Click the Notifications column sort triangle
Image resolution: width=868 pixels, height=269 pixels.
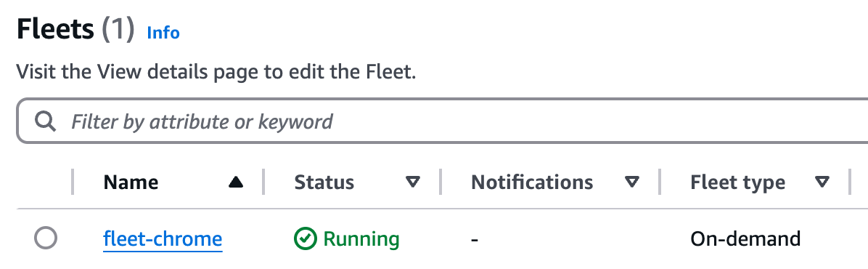coord(631,182)
